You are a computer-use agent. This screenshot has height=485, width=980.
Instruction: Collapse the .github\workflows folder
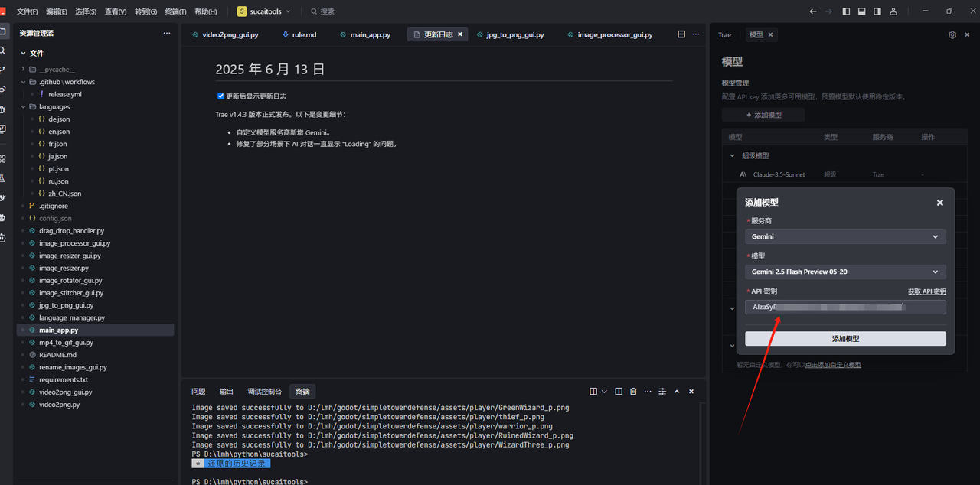[23, 82]
